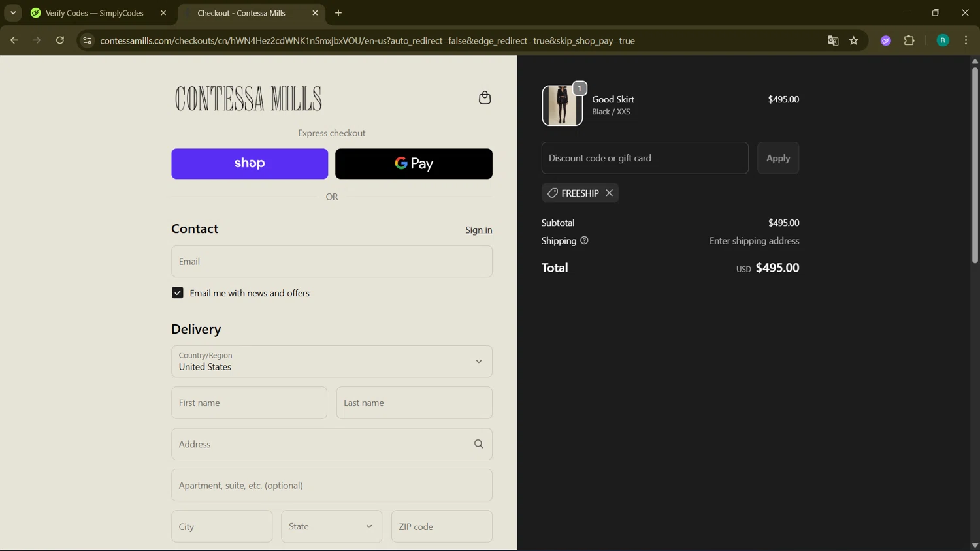Open the purple extension icon in toolbar
The height and width of the screenshot is (551, 980).
point(886,40)
